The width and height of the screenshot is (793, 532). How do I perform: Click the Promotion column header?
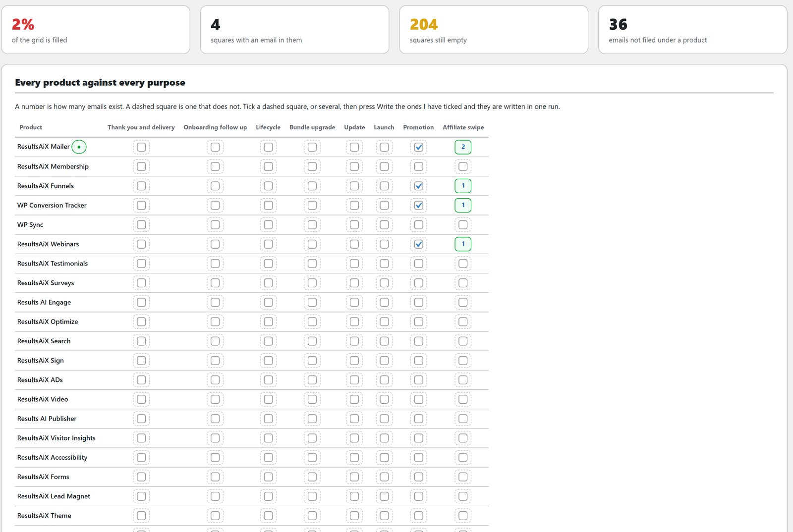[x=418, y=127]
